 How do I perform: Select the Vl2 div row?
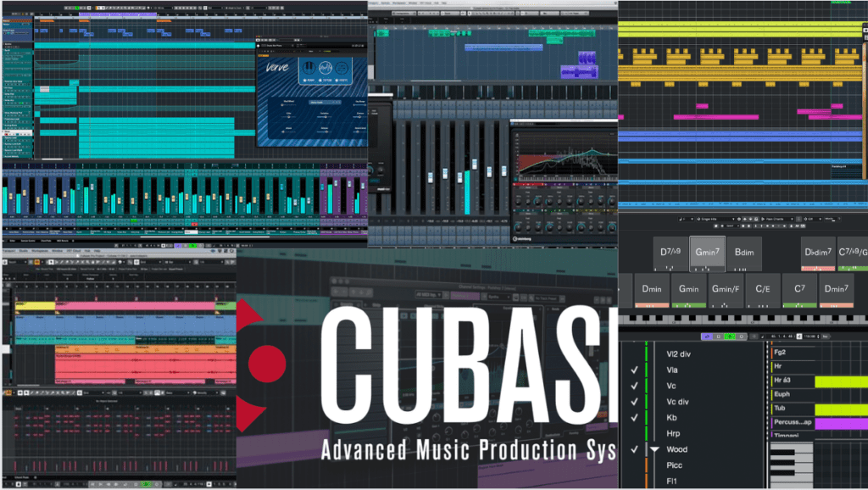(x=678, y=354)
